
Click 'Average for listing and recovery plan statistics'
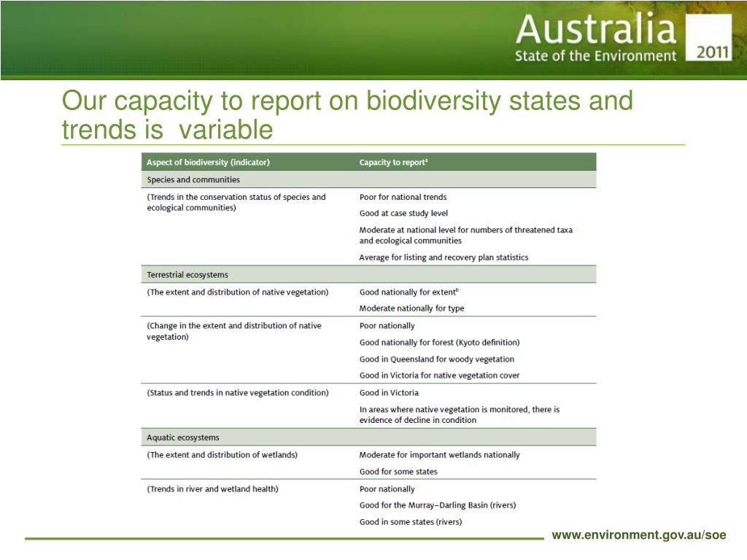pyautogui.click(x=444, y=257)
